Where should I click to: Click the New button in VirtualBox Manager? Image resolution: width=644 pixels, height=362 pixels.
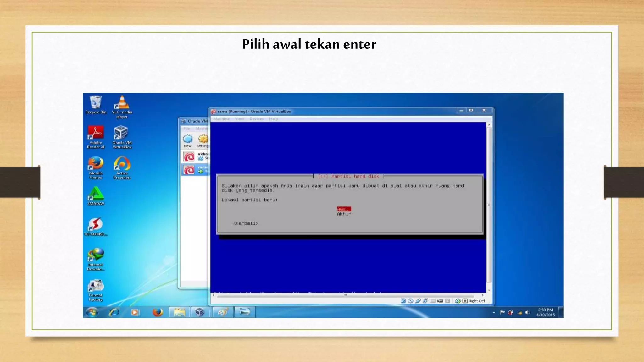pyautogui.click(x=187, y=141)
